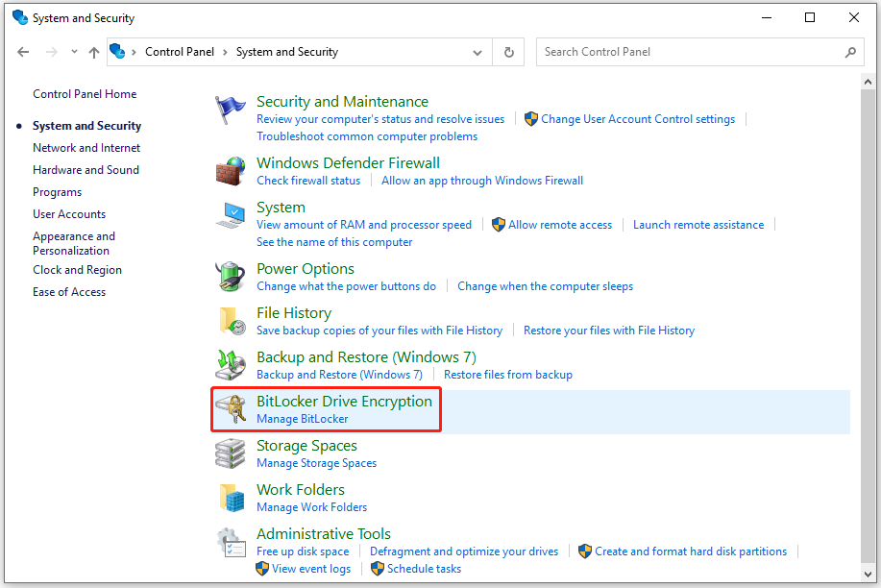This screenshot has width=881, height=588.
Task: Expand the chevron before Control Panel breadcrumb
Action: (134, 52)
